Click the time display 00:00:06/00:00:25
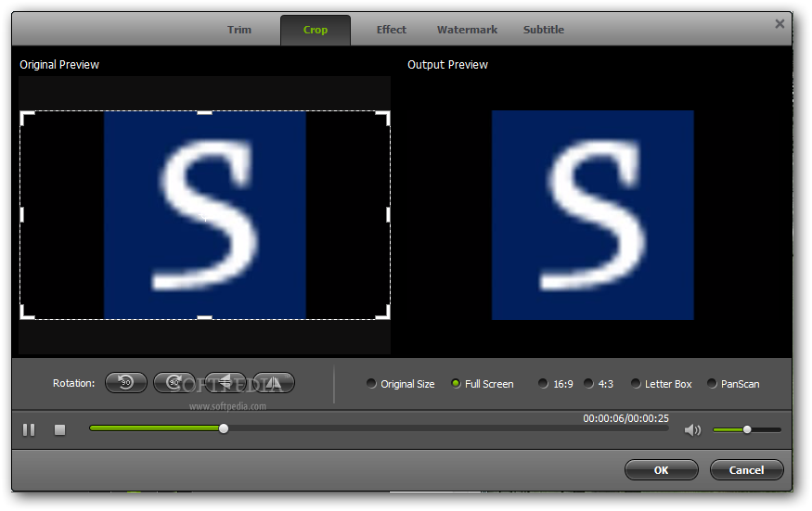 [625, 418]
